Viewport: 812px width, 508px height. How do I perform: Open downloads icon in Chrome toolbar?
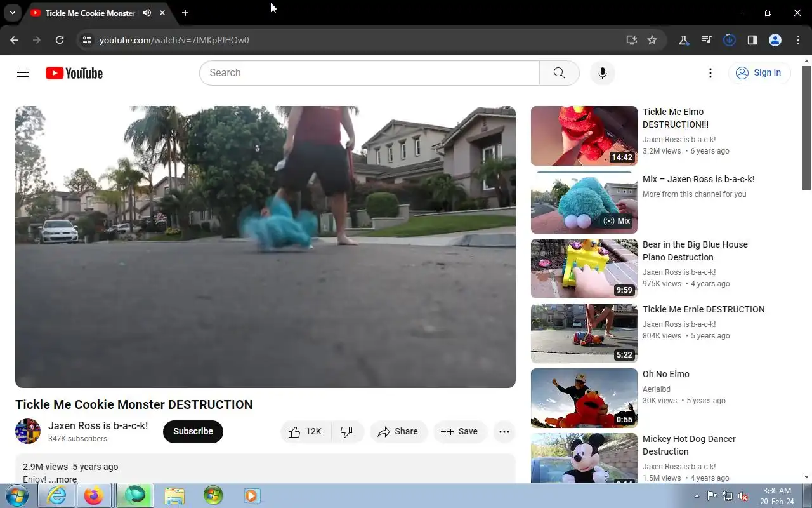click(730, 40)
